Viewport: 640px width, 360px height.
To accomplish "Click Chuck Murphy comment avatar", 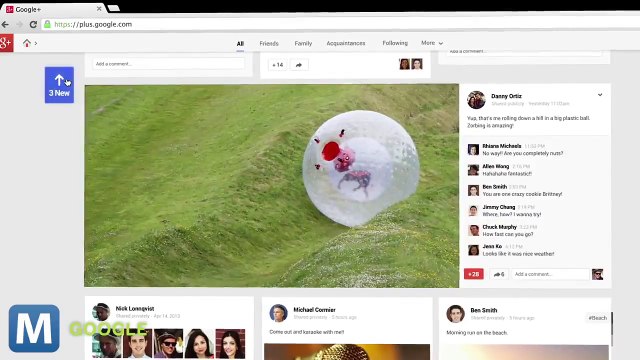I will coord(473,230).
